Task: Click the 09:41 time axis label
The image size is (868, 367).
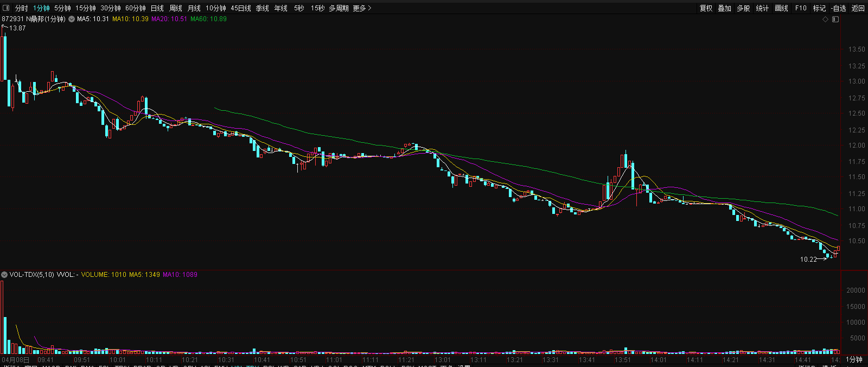Action: 46,360
